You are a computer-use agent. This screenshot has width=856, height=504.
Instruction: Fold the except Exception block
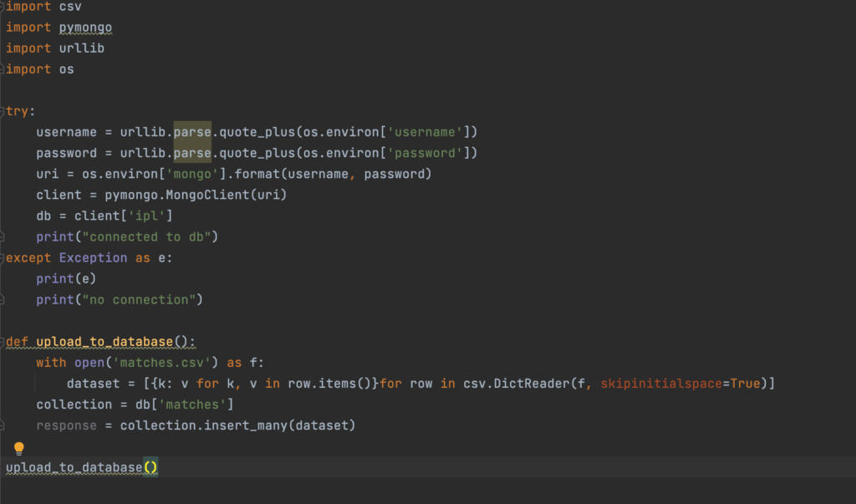point(3,257)
